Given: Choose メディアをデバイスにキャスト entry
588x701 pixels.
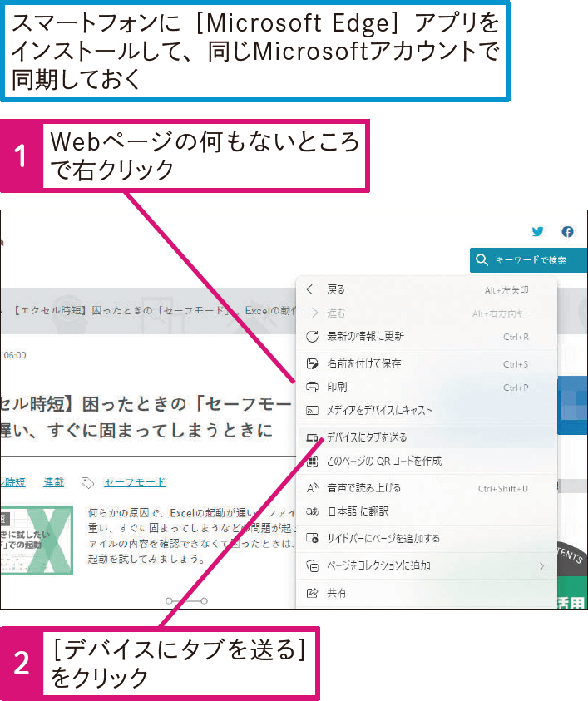Looking at the screenshot, I should click(x=427, y=410).
